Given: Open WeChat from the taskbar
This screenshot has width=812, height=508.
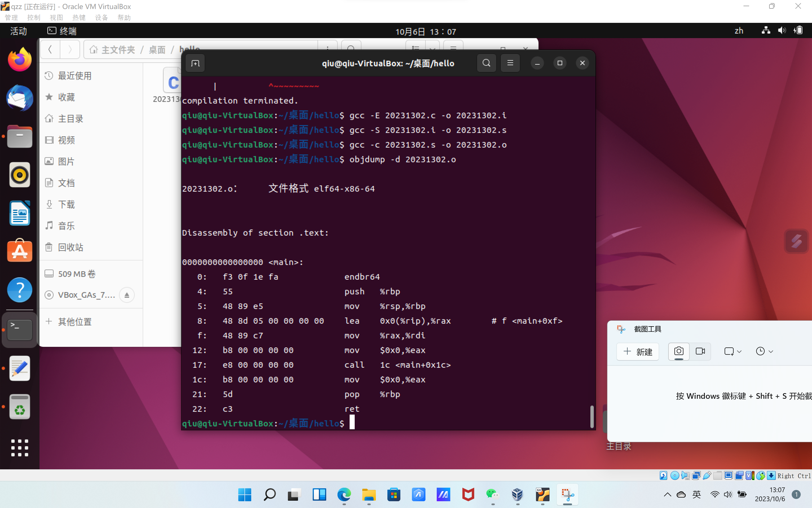Looking at the screenshot, I should (493, 494).
